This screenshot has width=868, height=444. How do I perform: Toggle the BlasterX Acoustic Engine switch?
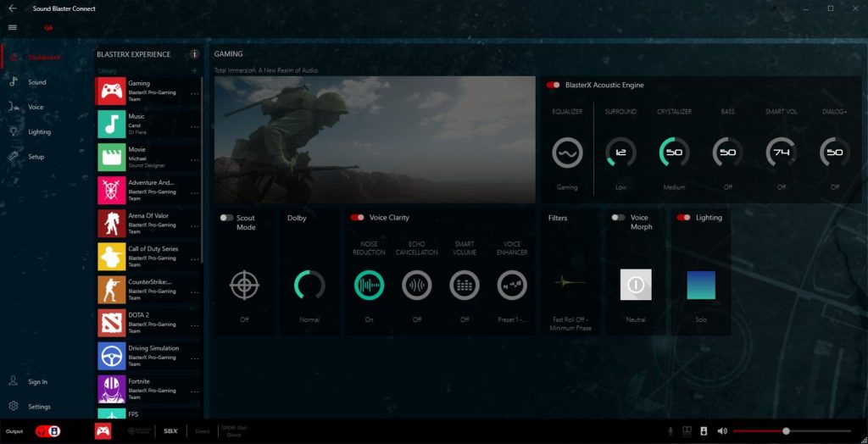click(554, 86)
